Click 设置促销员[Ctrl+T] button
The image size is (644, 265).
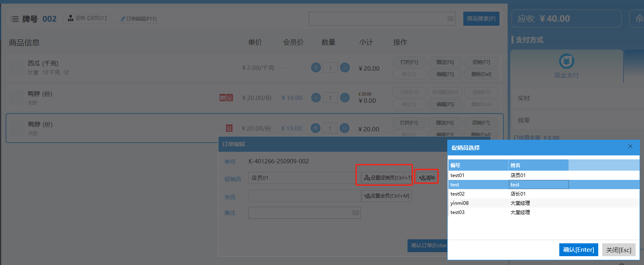tap(388, 177)
